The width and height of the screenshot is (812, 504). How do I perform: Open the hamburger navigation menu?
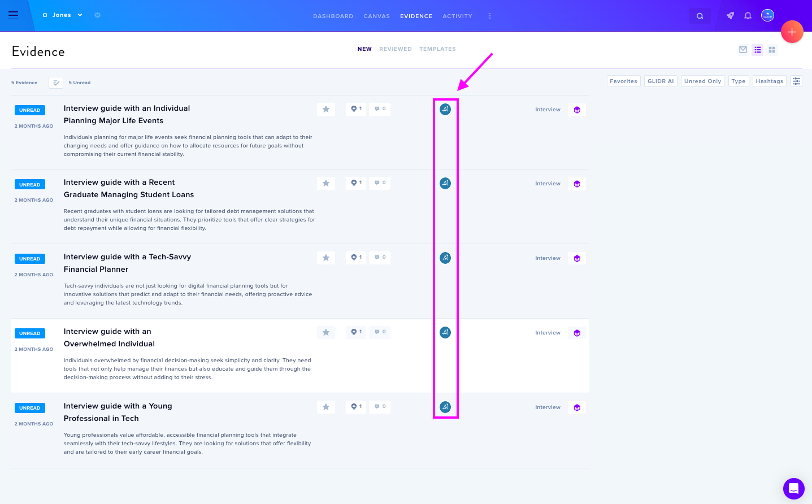coord(14,15)
